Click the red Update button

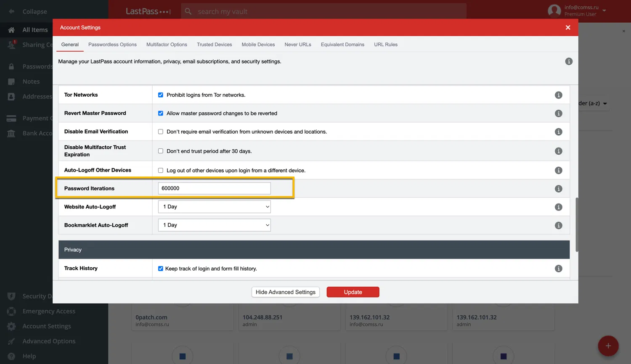click(353, 292)
